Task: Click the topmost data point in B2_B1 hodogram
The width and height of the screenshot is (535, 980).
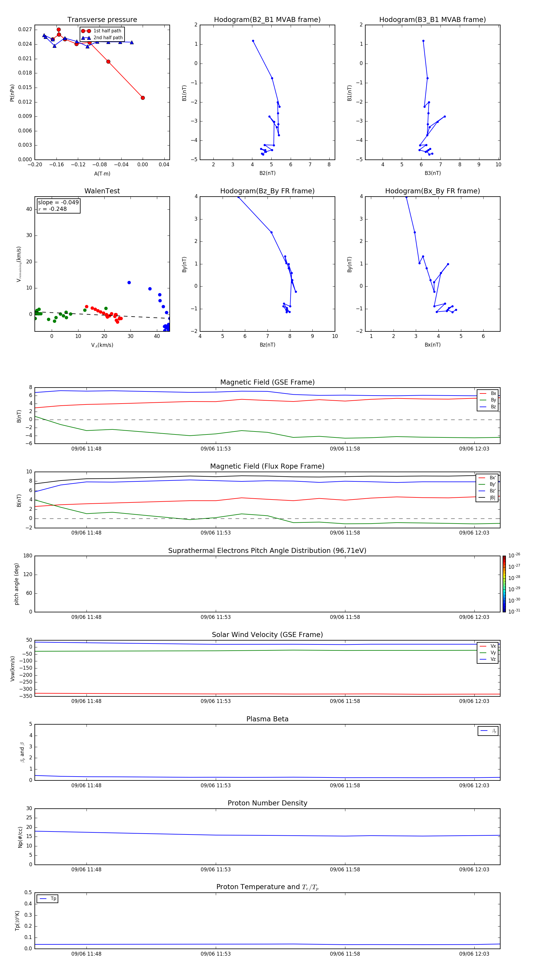Action: coord(253,41)
